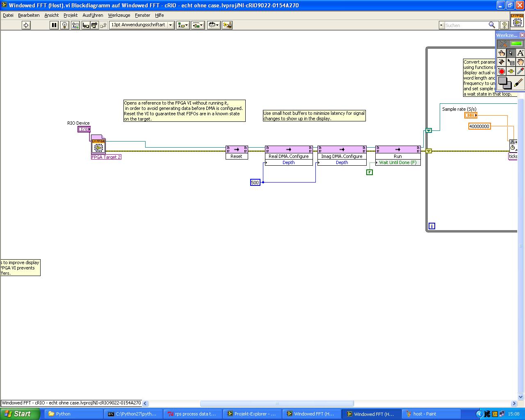Close the Werkzeuge tools palette
Viewport: 525px width, 420px height.
[x=522, y=35]
